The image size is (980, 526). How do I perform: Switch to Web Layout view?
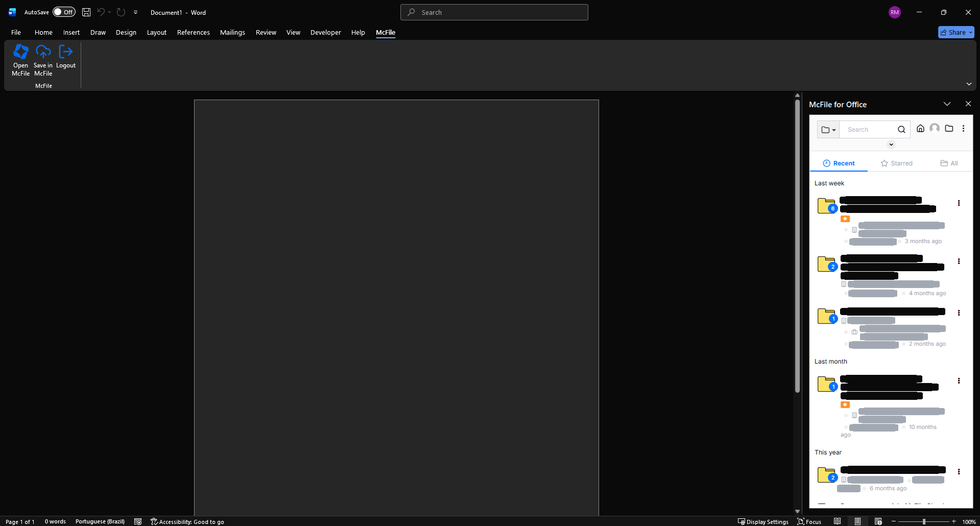[878, 521]
